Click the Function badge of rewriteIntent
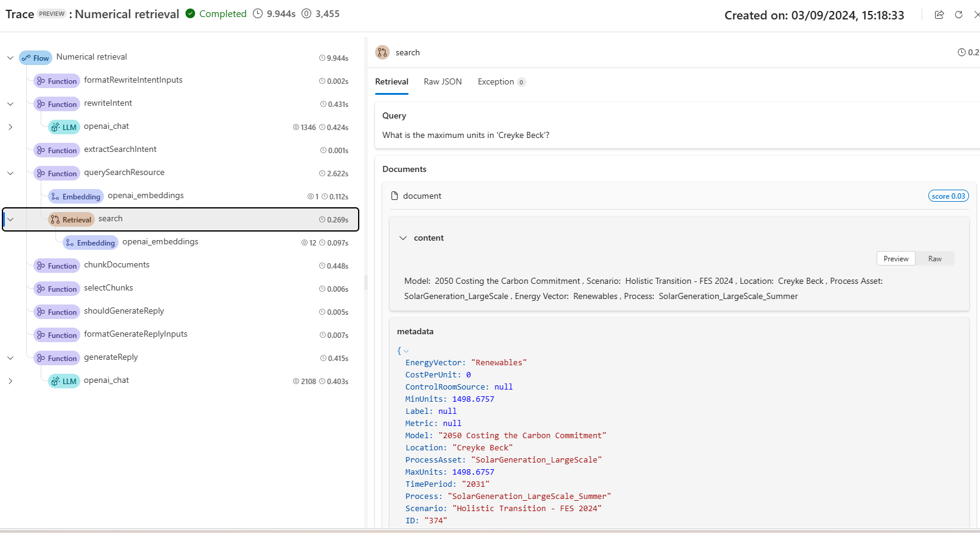The height and width of the screenshot is (533, 980). (57, 104)
